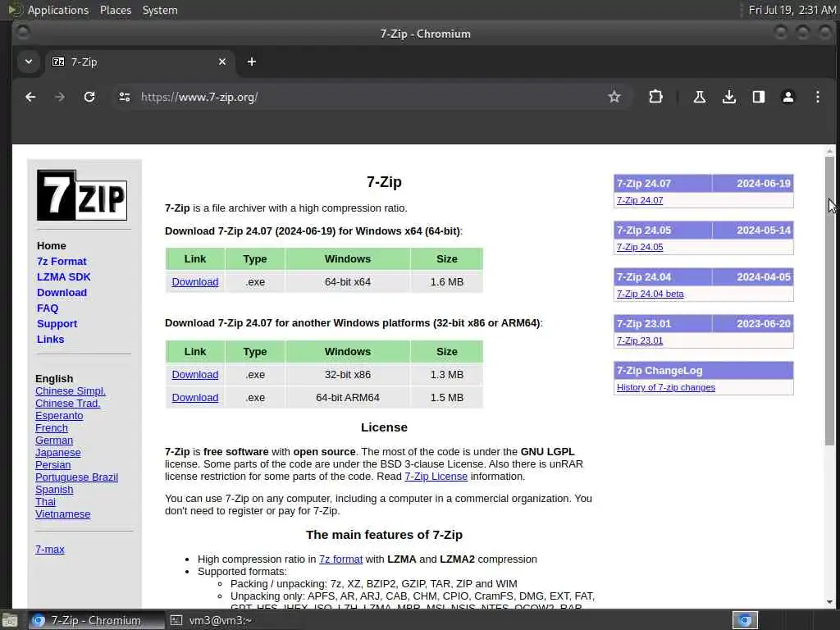Image resolution: width=840 pixels, height=630 pixels.
Task: Download the 64-bit ARM64 .exe
Action: [x=195, y=398]
